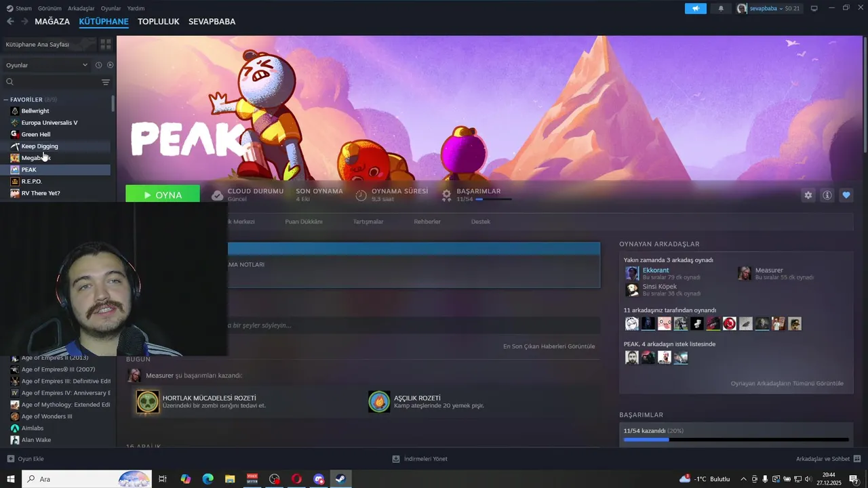Toggle the PEAK favorite heart
Screen dimensions: 868x488
click(x=846, y=195)
